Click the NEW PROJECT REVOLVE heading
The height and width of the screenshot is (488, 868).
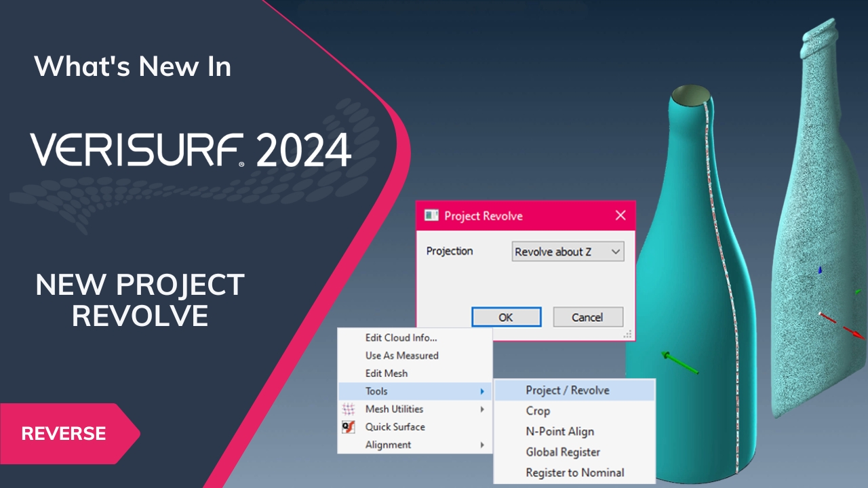140,300
